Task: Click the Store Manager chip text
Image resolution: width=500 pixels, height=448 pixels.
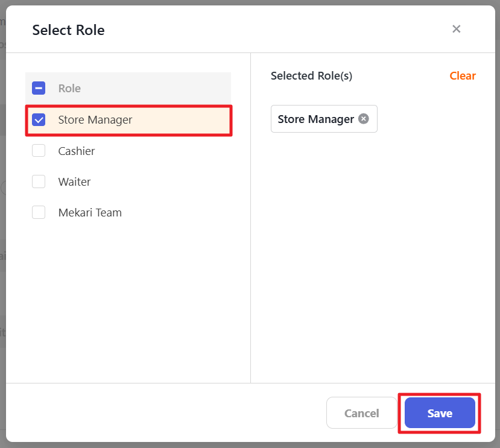Action: (315, 119)
